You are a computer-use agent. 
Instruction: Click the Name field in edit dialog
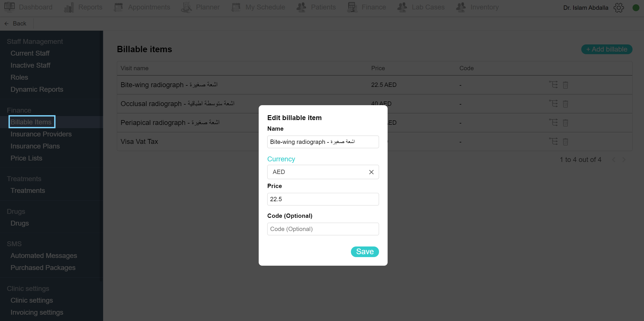point(323,142)
